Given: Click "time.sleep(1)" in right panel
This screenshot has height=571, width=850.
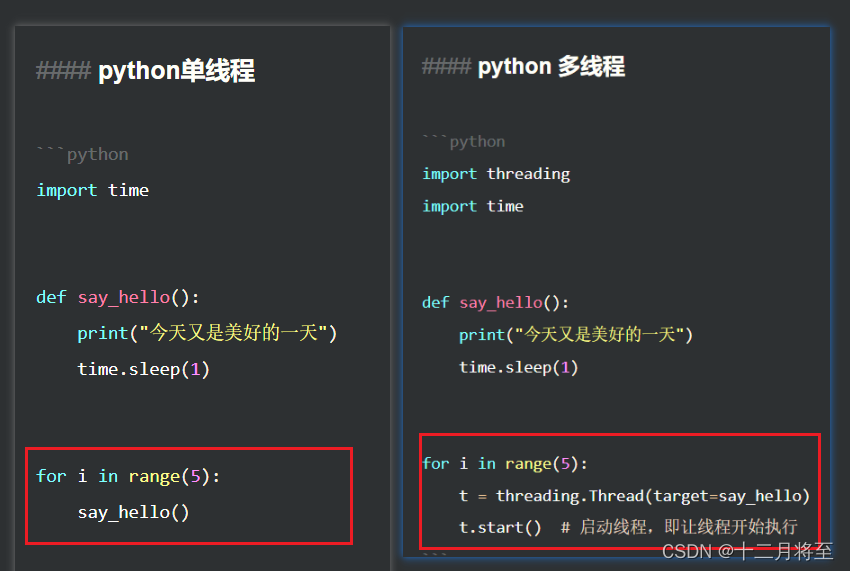Looking at the screenshot, I should (x=518, y=367).
